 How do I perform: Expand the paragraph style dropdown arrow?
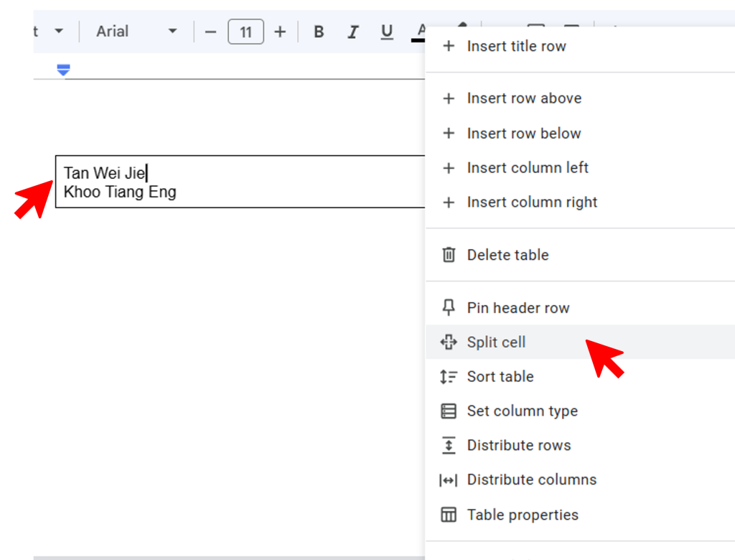tap(59, 32)
